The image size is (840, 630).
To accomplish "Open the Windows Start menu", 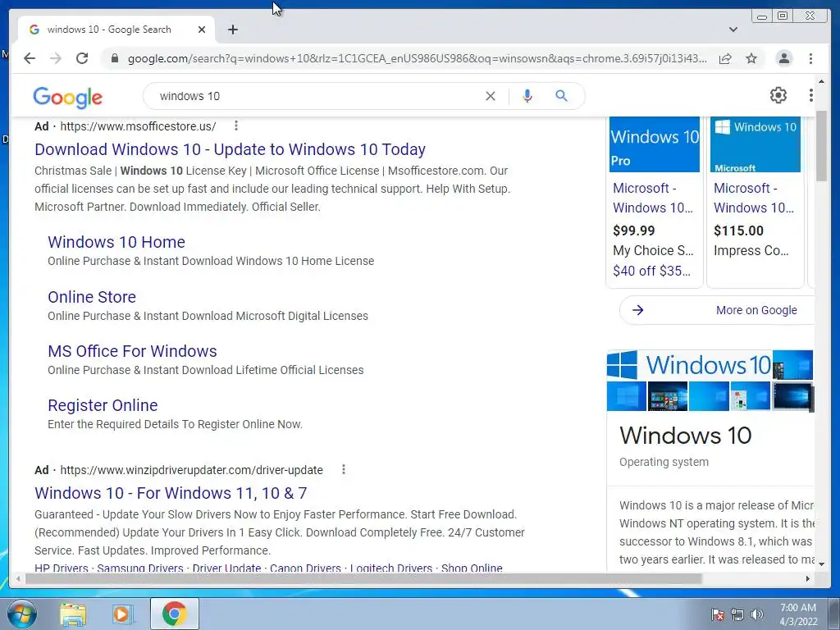I will (22, 614).
